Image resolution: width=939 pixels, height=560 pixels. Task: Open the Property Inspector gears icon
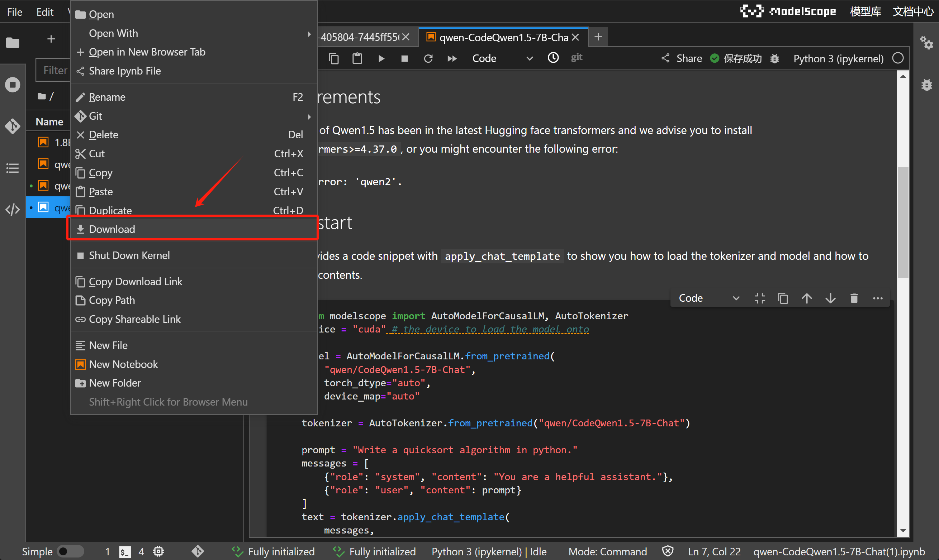tap(927, 42)
